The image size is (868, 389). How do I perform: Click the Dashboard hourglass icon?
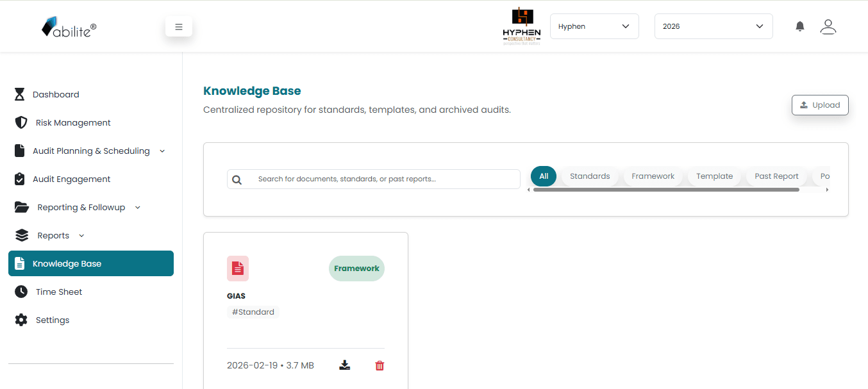click(x=20, y=94)
